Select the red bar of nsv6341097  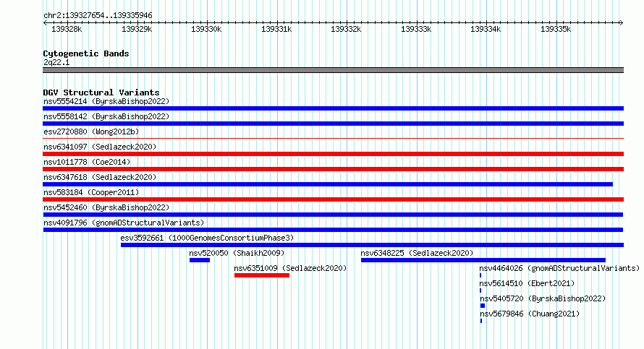[333, 154]
